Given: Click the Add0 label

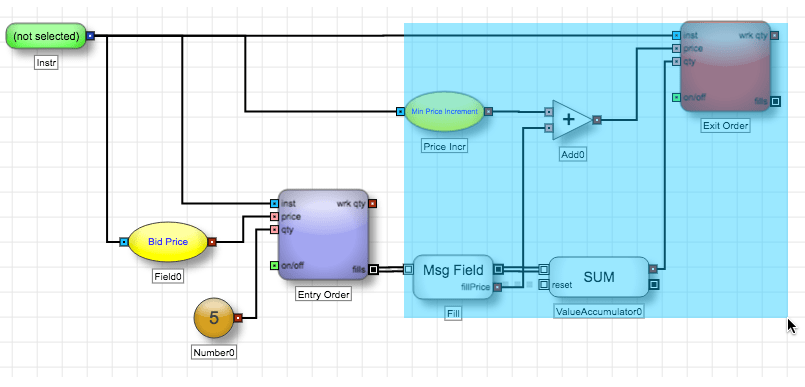Looking at the screenshot, I should tap(572, 153).
